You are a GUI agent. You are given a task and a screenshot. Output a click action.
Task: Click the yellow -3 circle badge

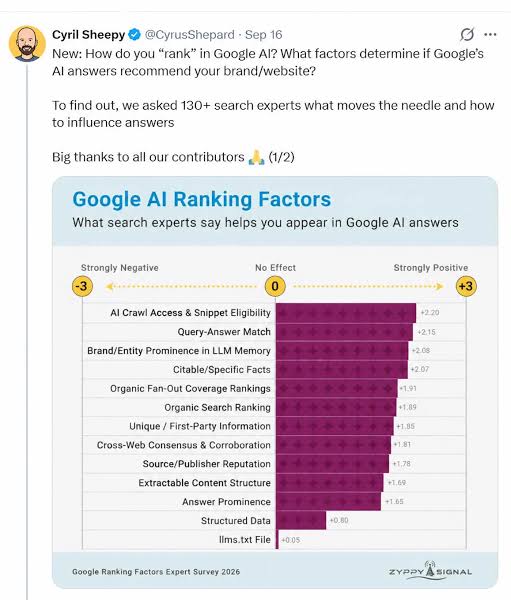[82, 286]
